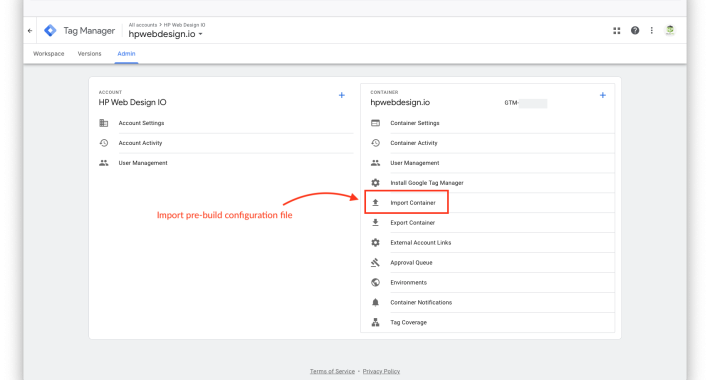Click the container User Management people icon
The image size is (710, 380).
coord(375,163)
